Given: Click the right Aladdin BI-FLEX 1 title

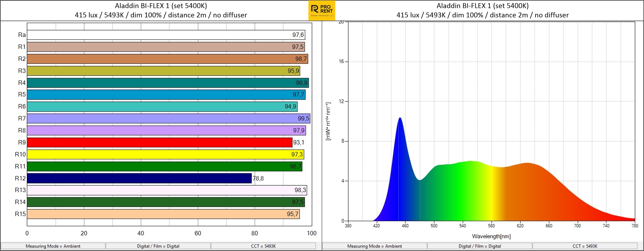Looking at the screenshot, I should tap(483, 6).
